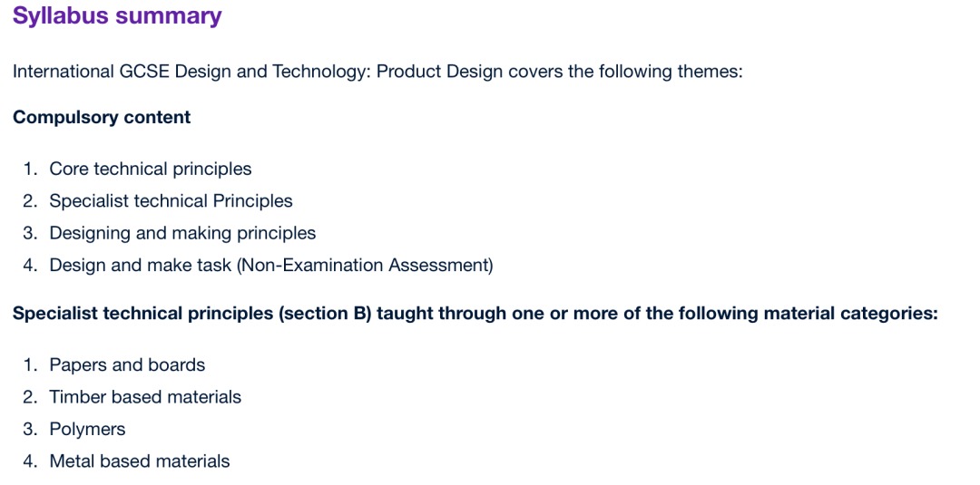980x485 pixels.
Task: Click the Timber based materials entry
Action: point(145,397)
